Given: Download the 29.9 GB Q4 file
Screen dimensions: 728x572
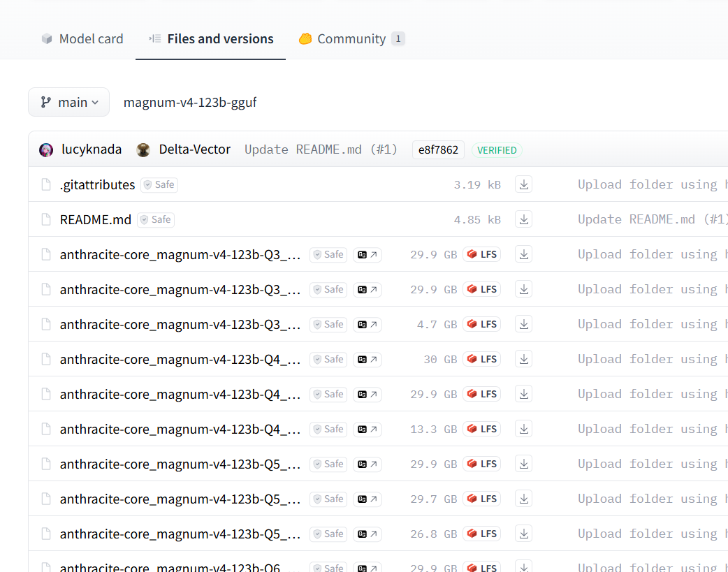Looking at the screenshot, I should click(523, 394).
